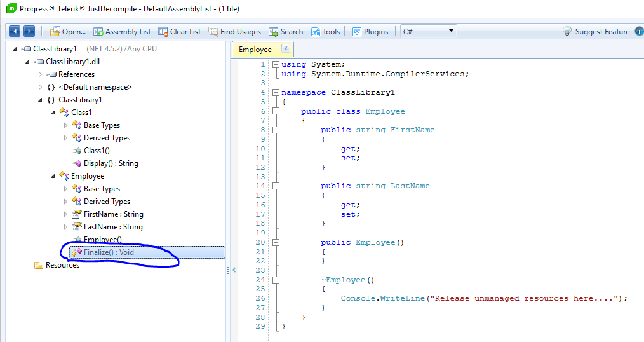
Task: Clear List of loaded assemblies
Action: (180, 32)
